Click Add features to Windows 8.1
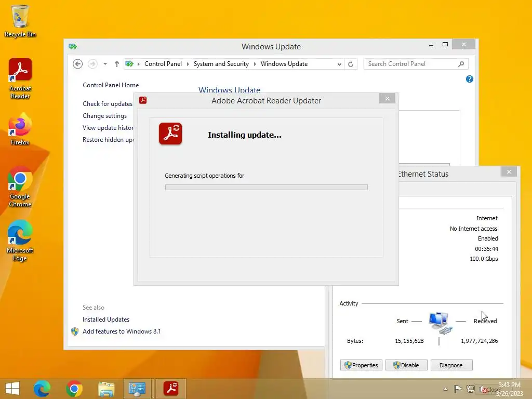 122,331
